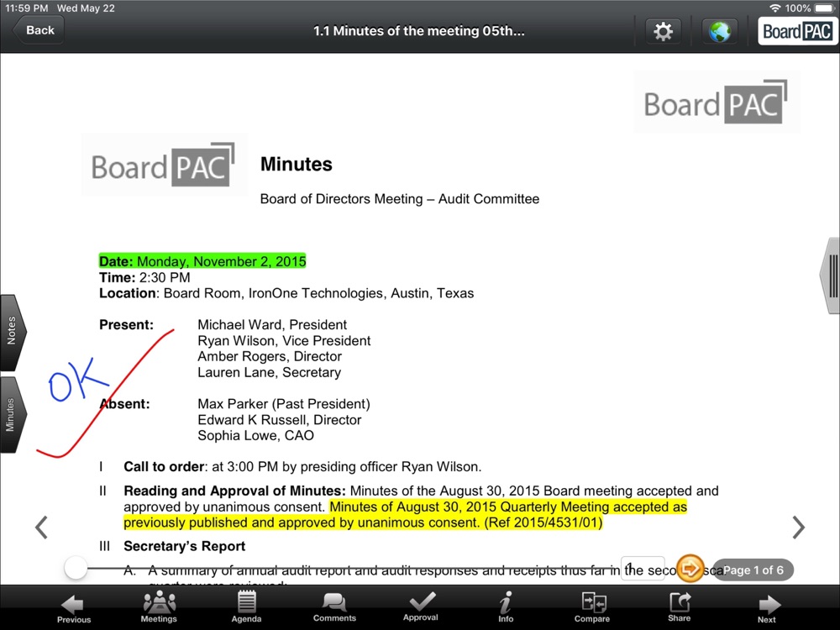Open Comments from bottom toolbar
Screen dimensions: 840x630
pyautogui.click(x=334, y=607)
